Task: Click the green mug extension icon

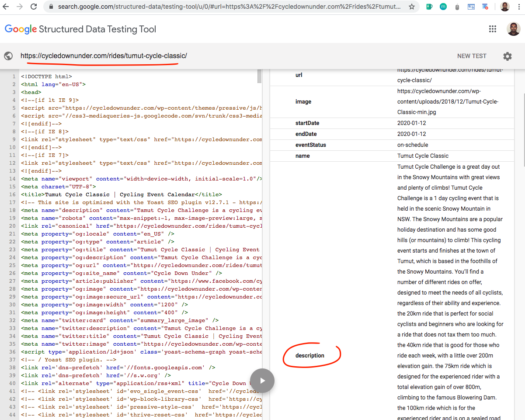Action: pyautogui.click(x=429, y=7)
